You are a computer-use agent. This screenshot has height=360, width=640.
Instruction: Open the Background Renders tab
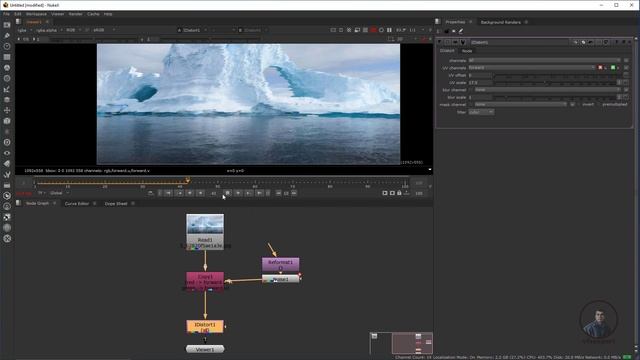point(501,22)
